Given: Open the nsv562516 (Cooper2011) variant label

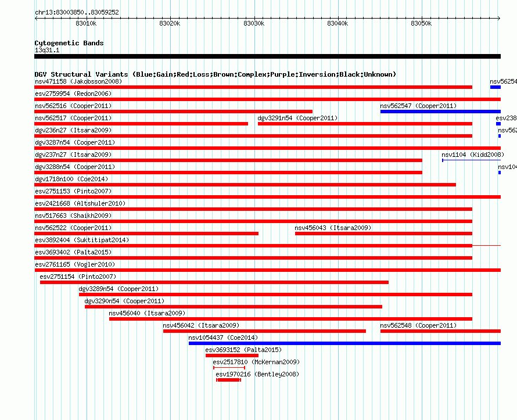Looking at the screenshot, I should pos(73,106).
